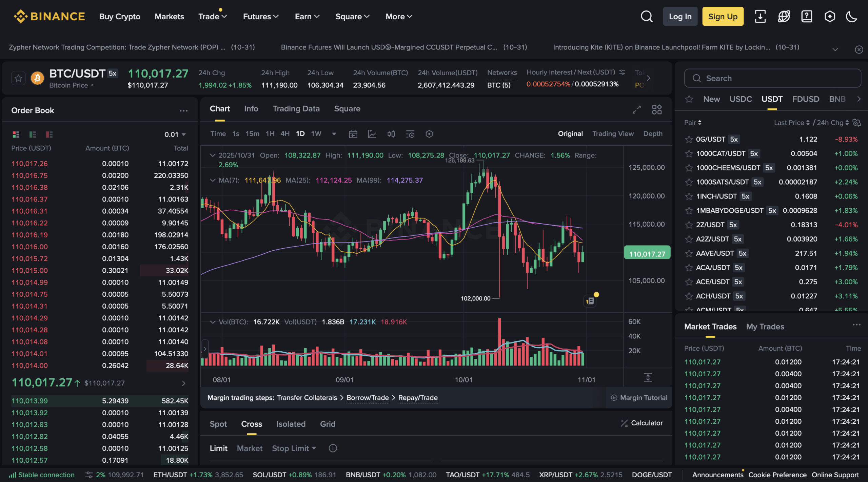
Task: Open the 0.01 price precision dropdown
Action: coord(175,134)
